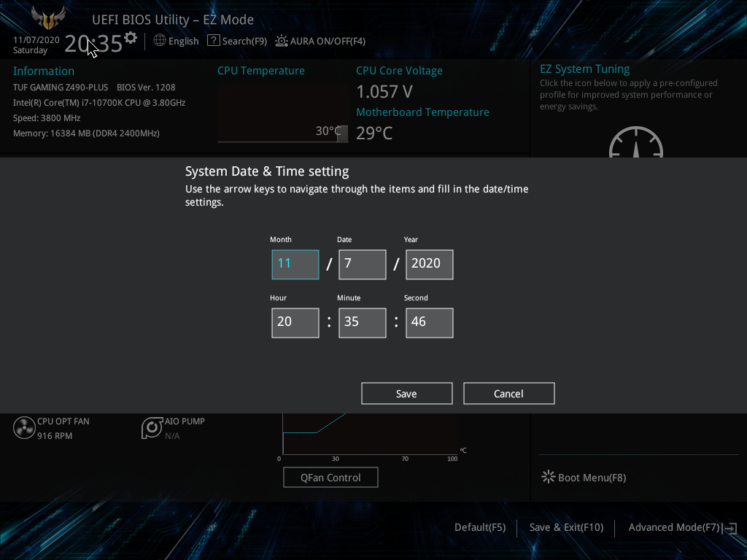747x560 pixels.
Task: Click the 20:35 clock display
Action: 93,43
